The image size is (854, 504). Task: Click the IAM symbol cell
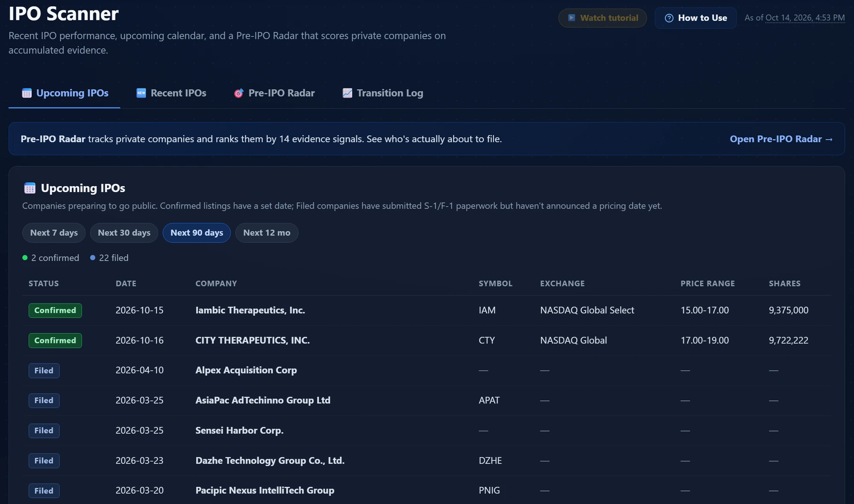point(487,311)
